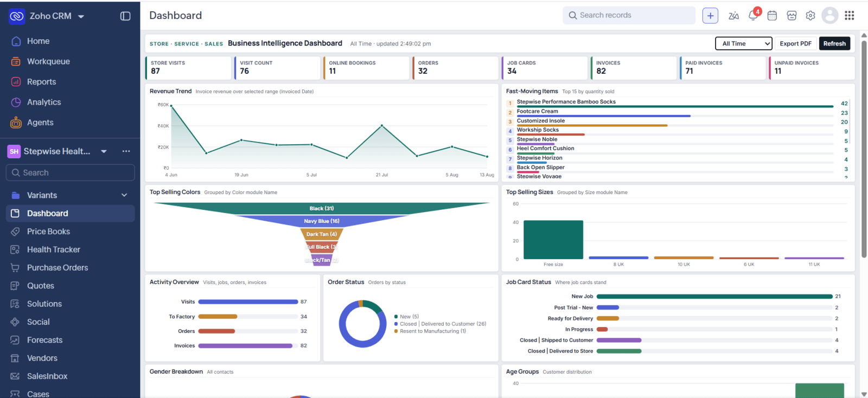Click the New (5) legend entry
Screen dimensions: 868x398
coord(407,317)
